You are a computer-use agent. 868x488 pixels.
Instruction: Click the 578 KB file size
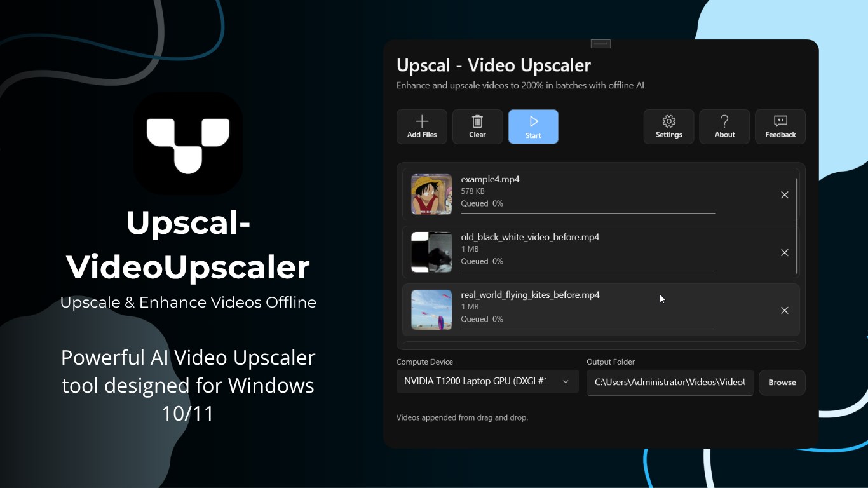coord(473,191)
